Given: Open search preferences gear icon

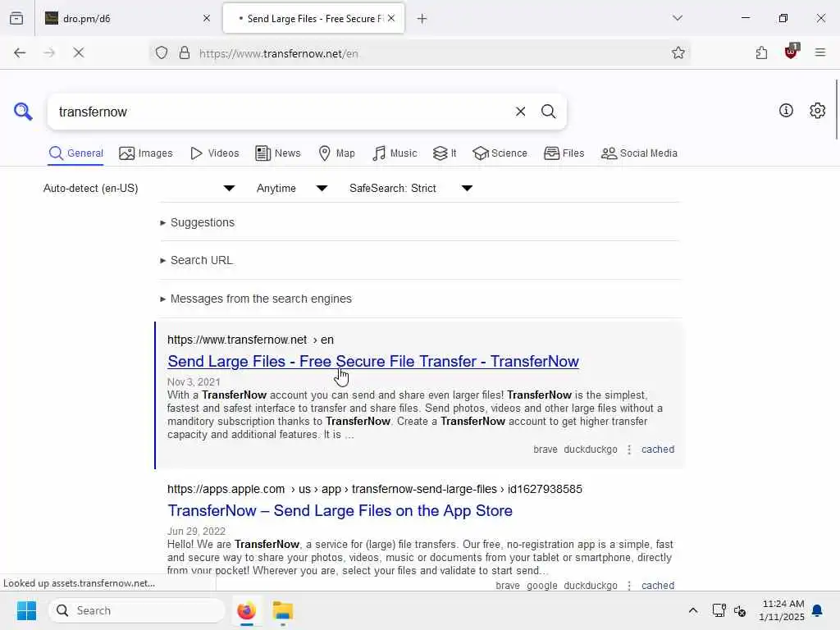Looking at the screenshot, I should pyautogui.click(x=817, y=111).
